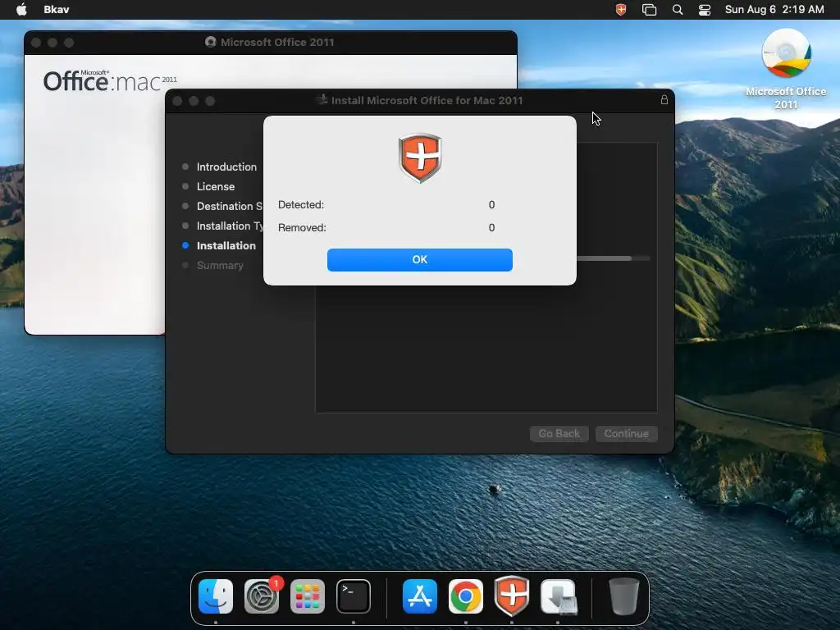Click the Continue button in installer
The width and height of the screenshot is (840, 630).
click(626, 433)
